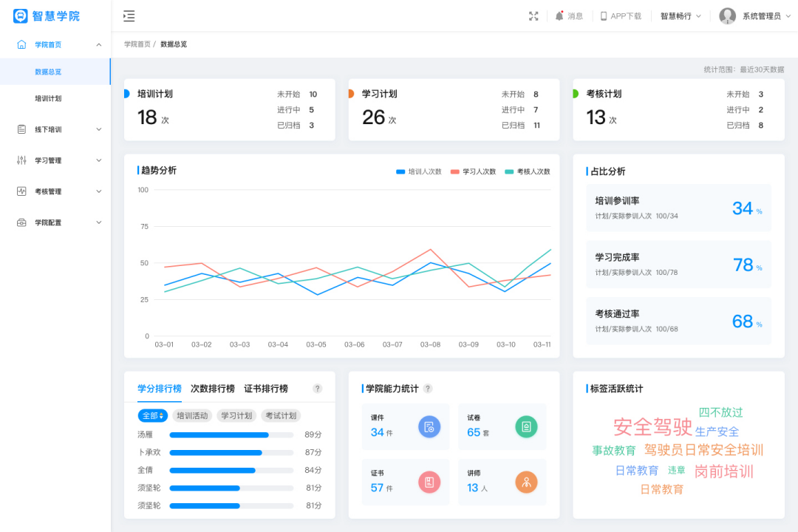Viewport: 798px width, 532px height.
Task: Select 培训计划 in the sidebar menu
Action: tap(48, 98)
